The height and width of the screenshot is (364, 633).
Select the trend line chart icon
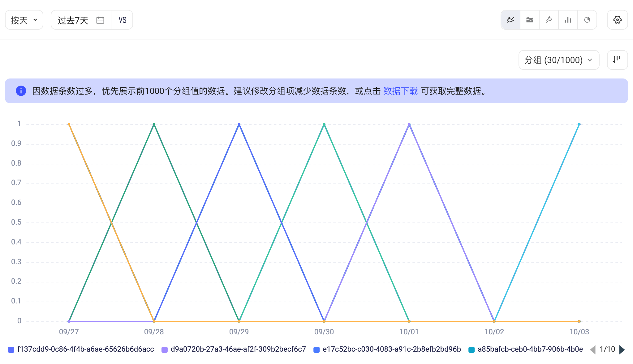pyautogui.click(x=549, y=20)
